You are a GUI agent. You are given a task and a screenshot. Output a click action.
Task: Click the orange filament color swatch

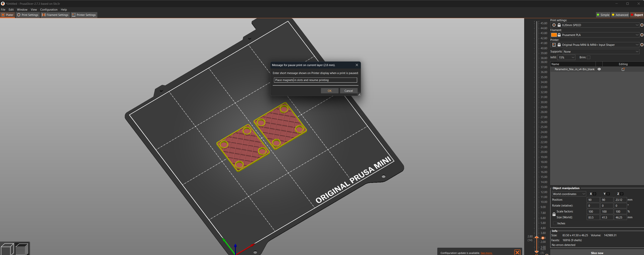click(554, 35)
